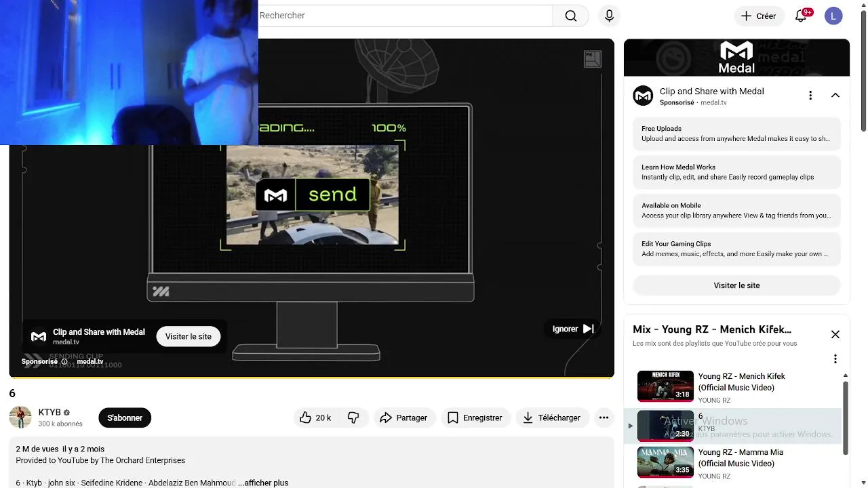Click the playlist scrollbar

point(846,418)
